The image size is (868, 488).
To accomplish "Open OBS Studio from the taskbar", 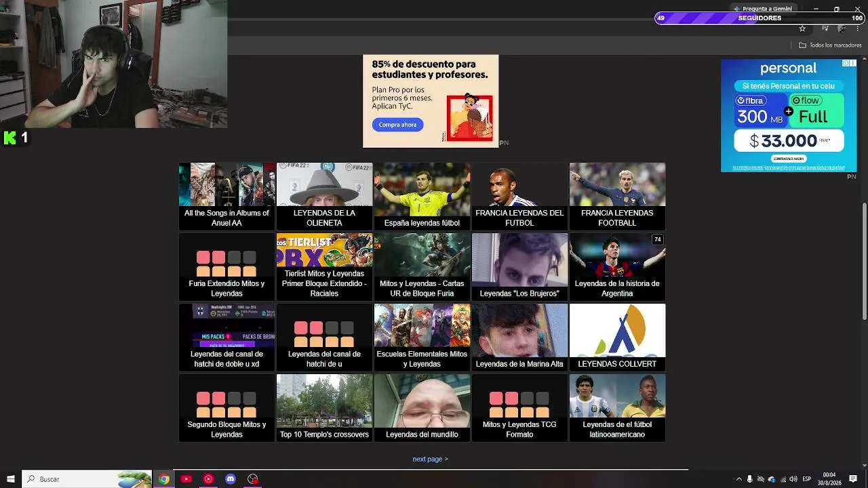I will [x=253, y=479].
